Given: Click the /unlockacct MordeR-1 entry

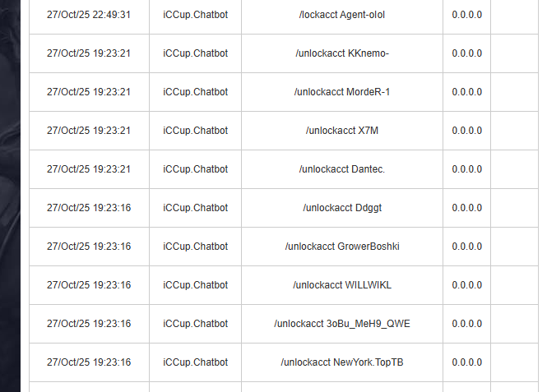Looking at the screenshot, I should click(x=341, y=92).
